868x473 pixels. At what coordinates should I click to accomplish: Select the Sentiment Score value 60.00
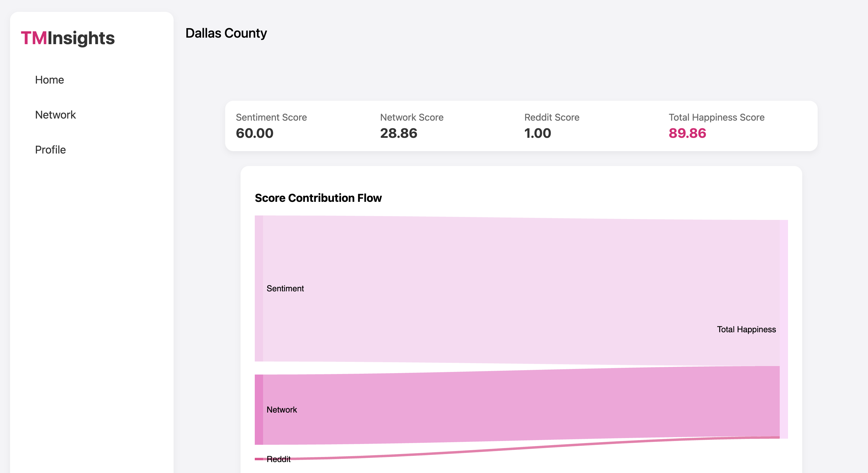pos(254,133)
